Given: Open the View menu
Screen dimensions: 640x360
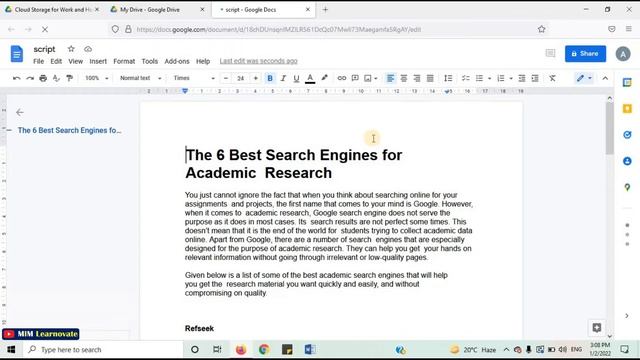Looking at the screenshot, I should click(76, 61).
